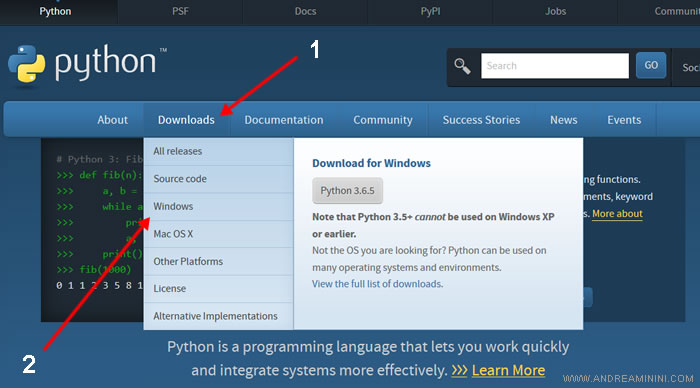Click into the Search input field
This screenshot has width=700, height=388.
pyautogui.click(x=555, y=66)
